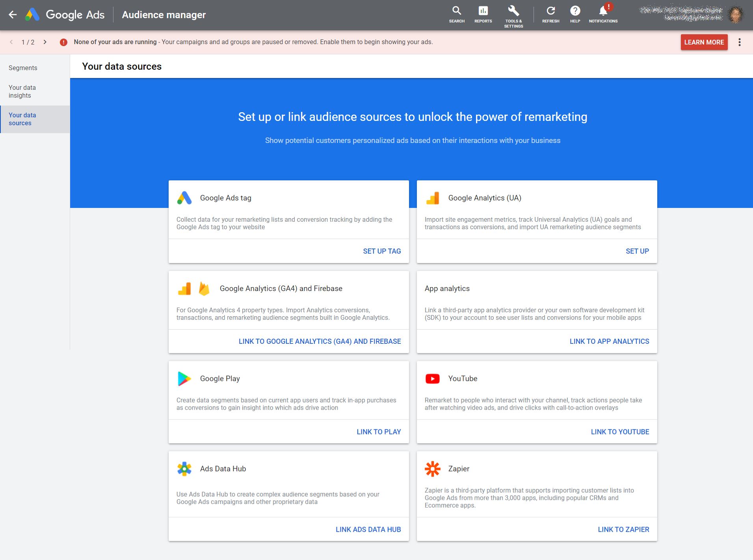
Task: Click the Ads Data Hub icon
Action: (x=184, y=469)
